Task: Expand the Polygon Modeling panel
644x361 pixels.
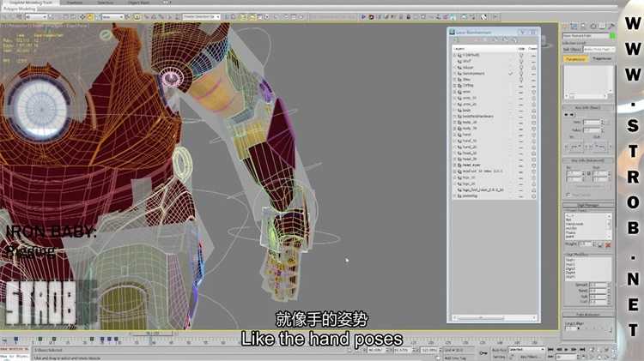Action: pos(20,9)
